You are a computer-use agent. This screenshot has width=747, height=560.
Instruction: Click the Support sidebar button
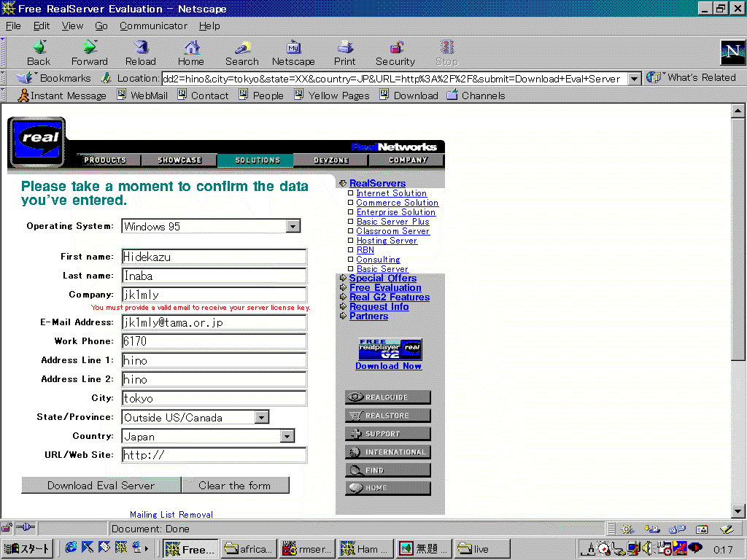(x=388, y=433)
